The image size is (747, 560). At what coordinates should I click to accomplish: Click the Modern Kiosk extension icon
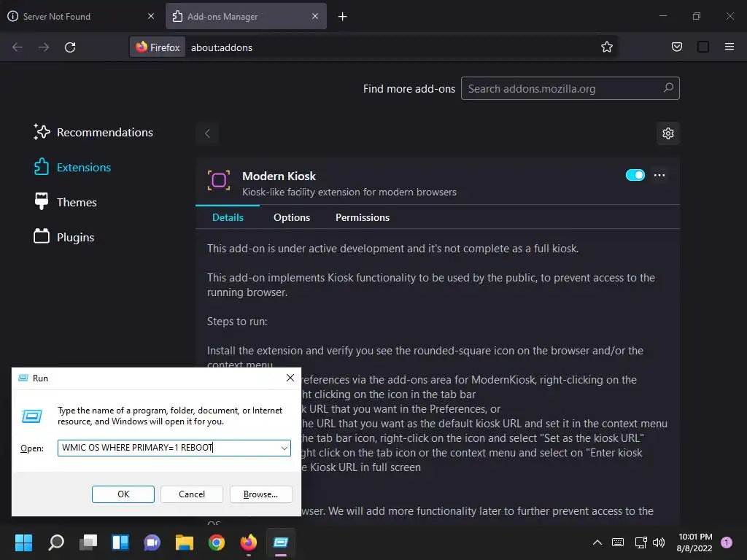pyautogui.click(x=219, y=181)
